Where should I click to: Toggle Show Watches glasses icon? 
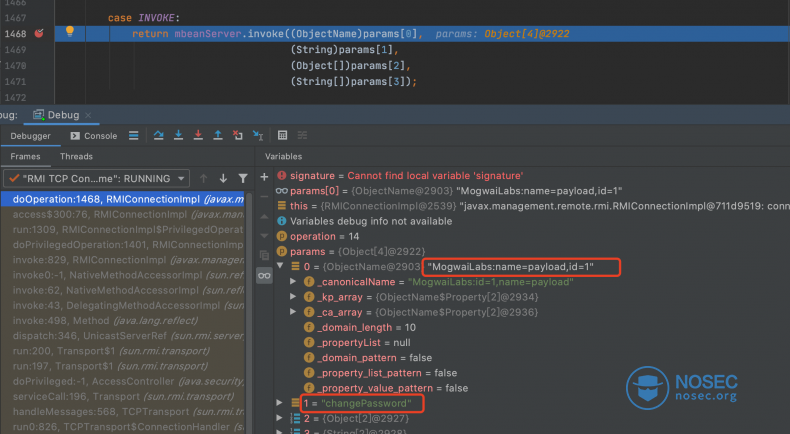pos(264,275)
